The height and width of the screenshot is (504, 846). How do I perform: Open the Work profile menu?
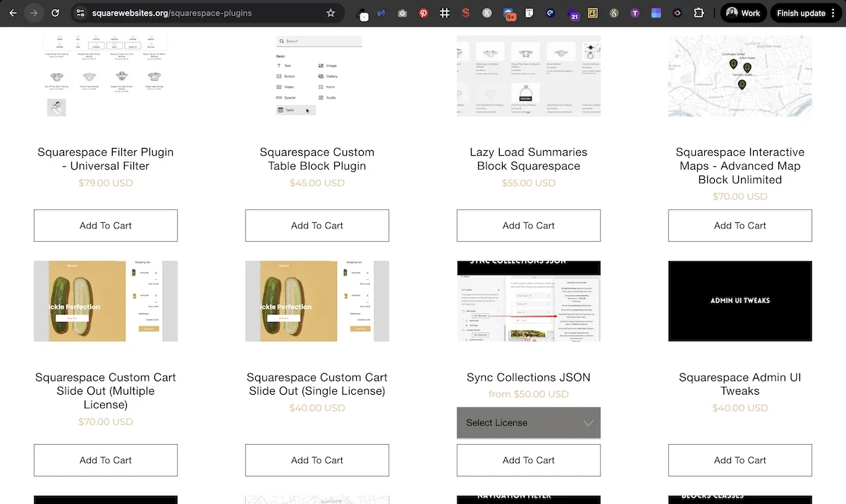743,13
